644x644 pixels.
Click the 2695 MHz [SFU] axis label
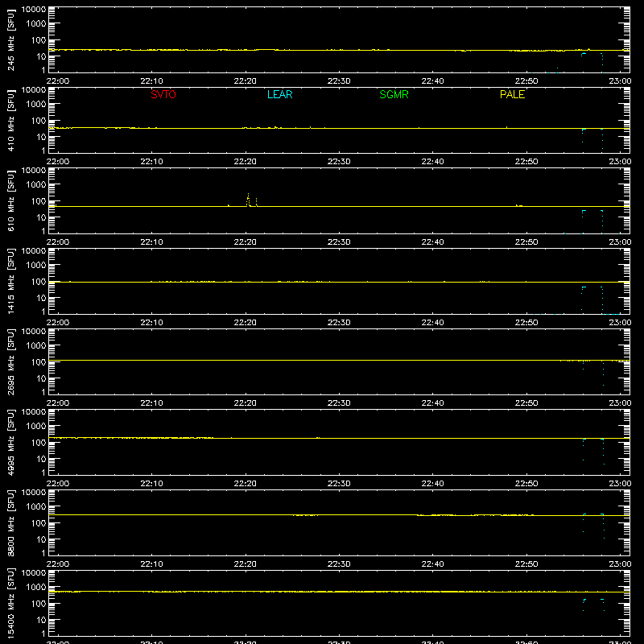[x=10, y=361]
